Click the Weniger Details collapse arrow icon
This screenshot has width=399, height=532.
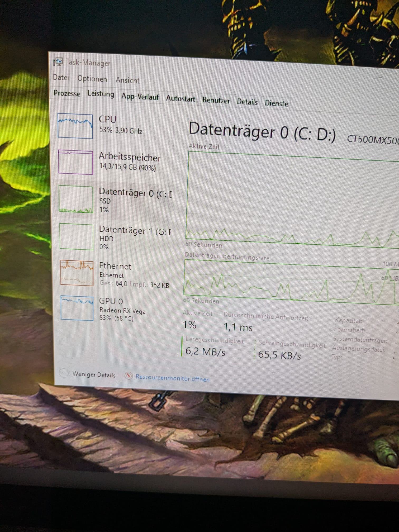[x=64, y=373]
